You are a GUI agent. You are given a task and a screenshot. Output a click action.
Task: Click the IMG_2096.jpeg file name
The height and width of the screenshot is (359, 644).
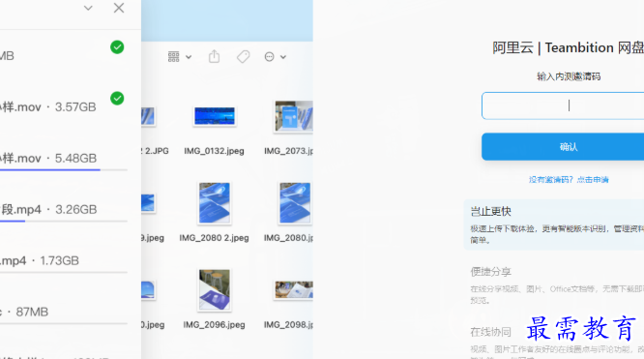(x=214, y=325)
